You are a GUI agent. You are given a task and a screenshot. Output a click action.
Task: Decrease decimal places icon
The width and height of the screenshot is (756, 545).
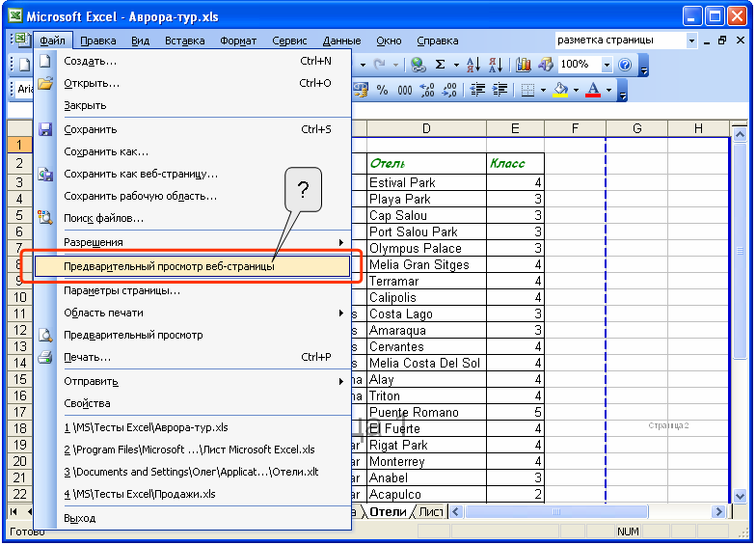coord(449,90)
